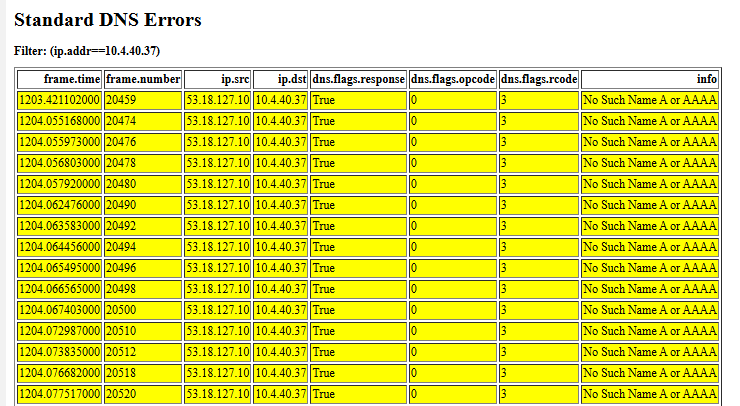The image size is (740, 406).
Task: Select the True cell in frame 20490 row
Action: pos(358,204)
